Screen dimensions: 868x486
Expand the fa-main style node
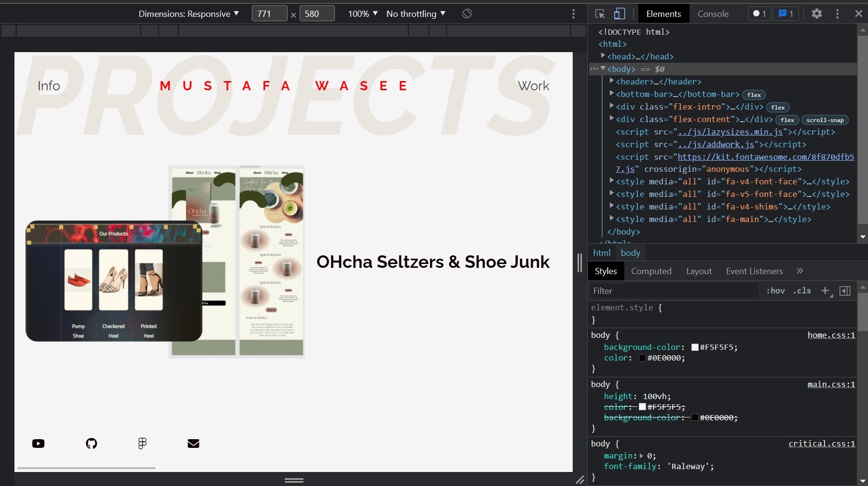[x=611, y=218]
